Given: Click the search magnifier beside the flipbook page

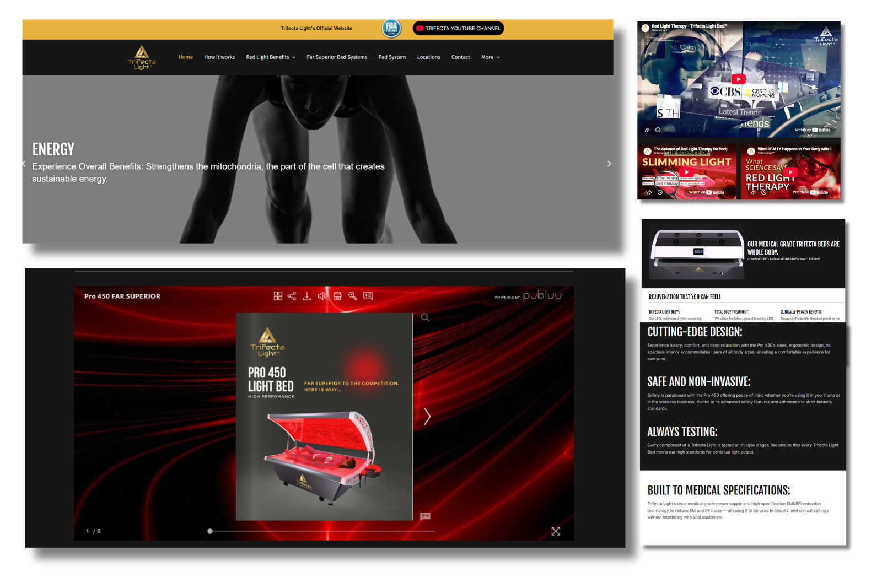Looking at the screenshot, I should pos(425,317).
